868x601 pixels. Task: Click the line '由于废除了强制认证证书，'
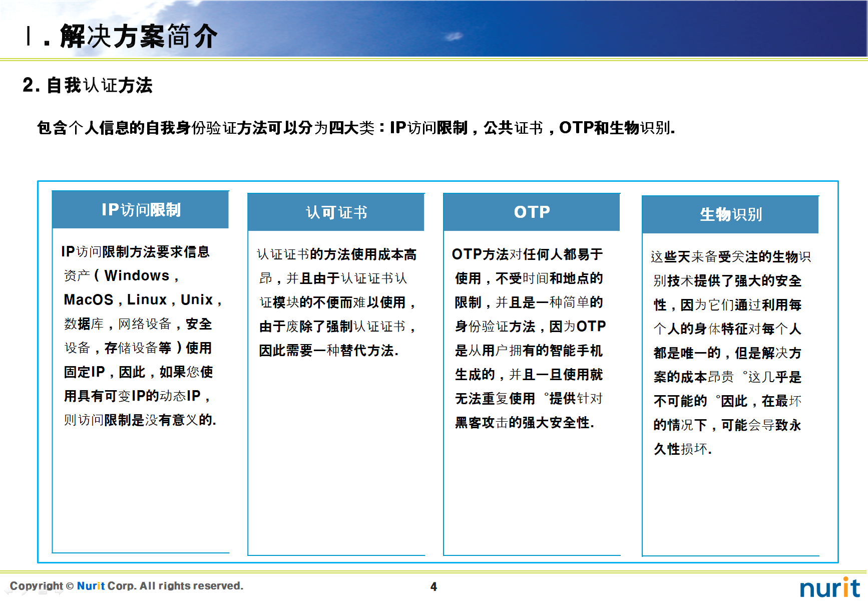337,326
